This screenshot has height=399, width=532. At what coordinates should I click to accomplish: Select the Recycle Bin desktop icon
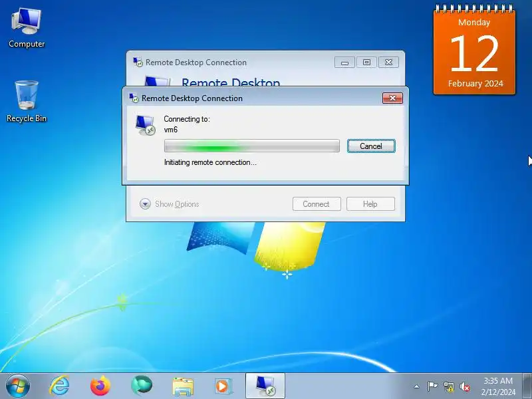pyautogui.click(x=27, y=102)
